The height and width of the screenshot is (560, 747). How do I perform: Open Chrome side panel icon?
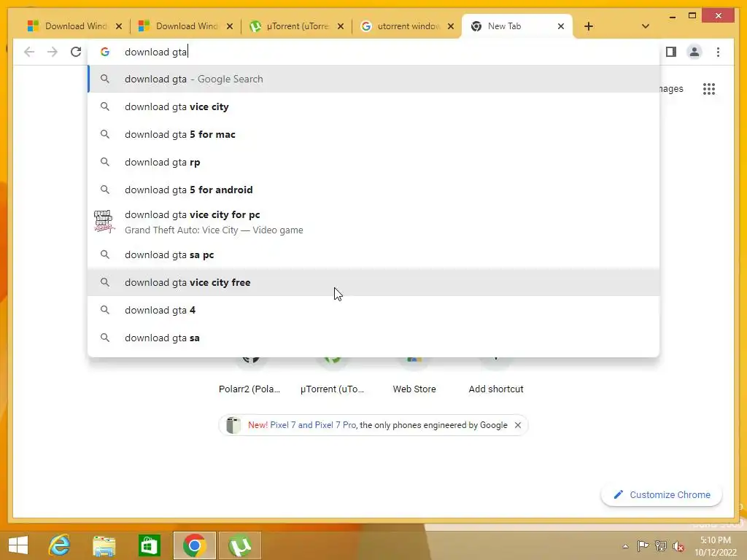(671, 52)
